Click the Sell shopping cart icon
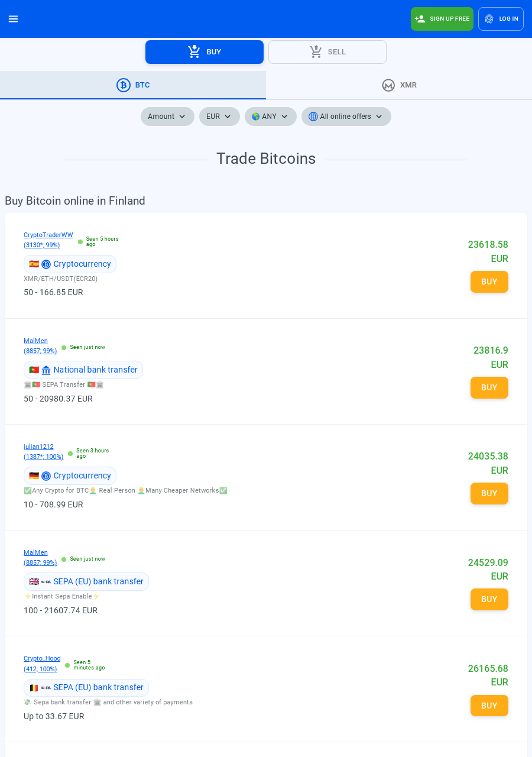532x757 pixels. (x=316, y=52)
